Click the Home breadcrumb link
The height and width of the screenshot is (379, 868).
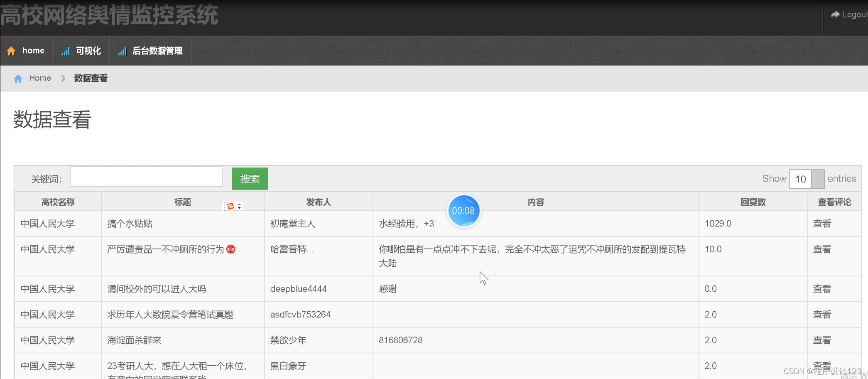pos(40,78)
